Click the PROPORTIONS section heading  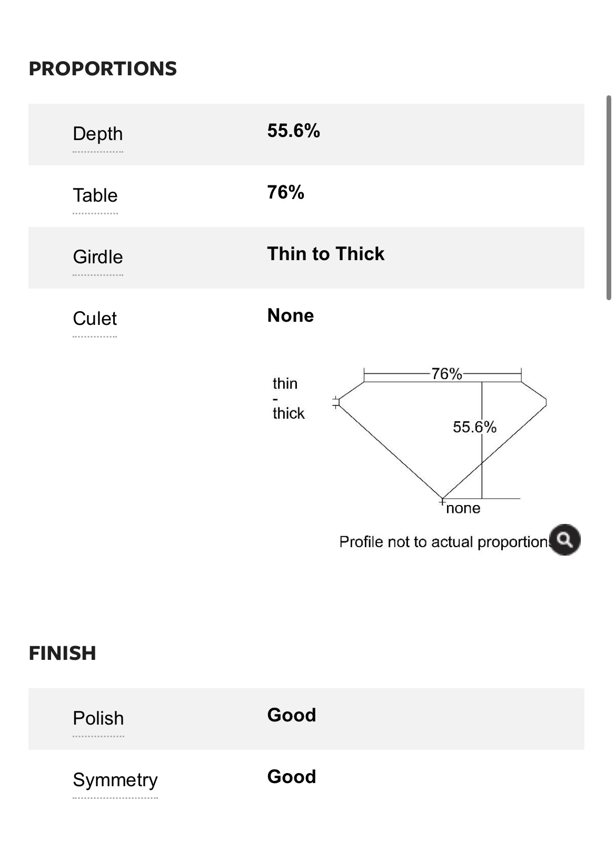(x=103, y=68)
